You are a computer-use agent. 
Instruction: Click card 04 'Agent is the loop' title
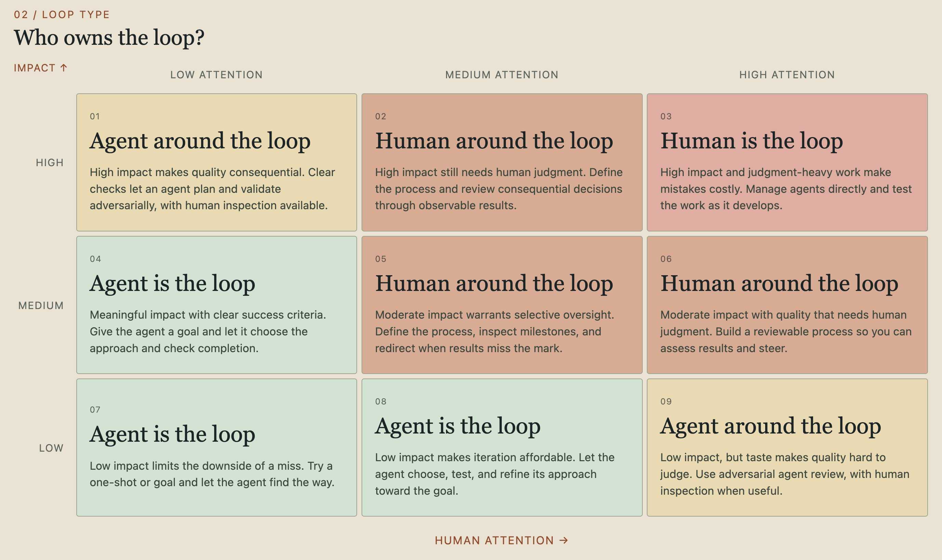click(x=172, y=284)
